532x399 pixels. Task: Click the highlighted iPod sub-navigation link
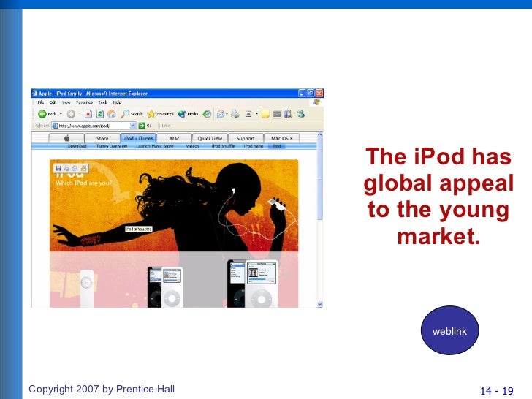click(276, 146)
